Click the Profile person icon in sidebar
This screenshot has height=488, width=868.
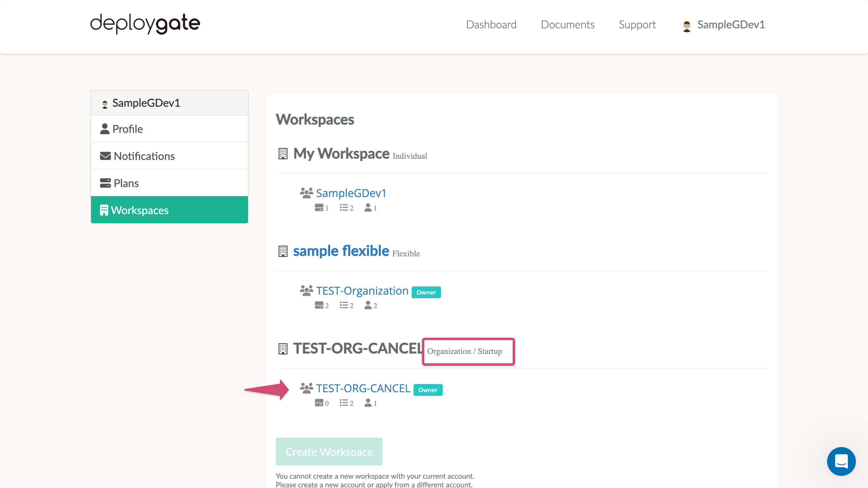pos(105,128)
